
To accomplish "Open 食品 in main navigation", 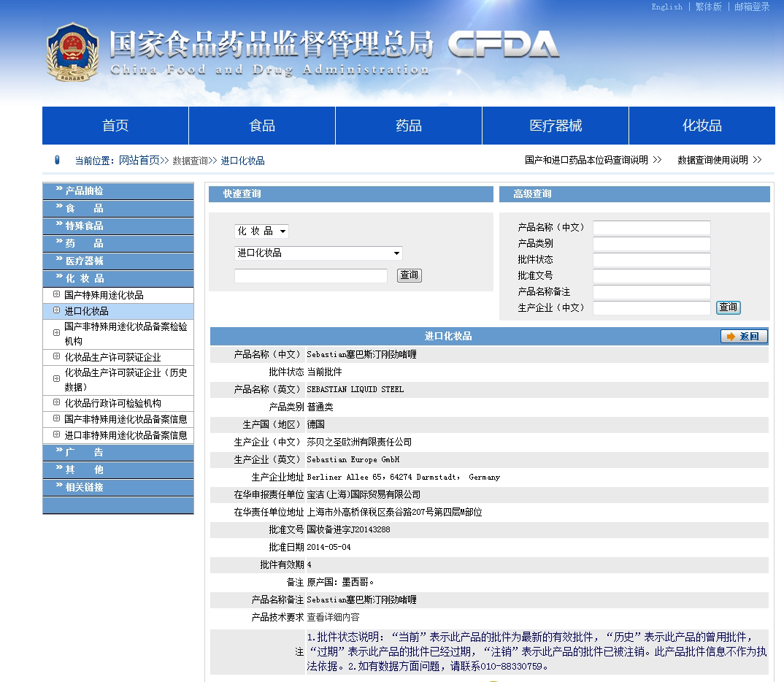I will 262,126.
